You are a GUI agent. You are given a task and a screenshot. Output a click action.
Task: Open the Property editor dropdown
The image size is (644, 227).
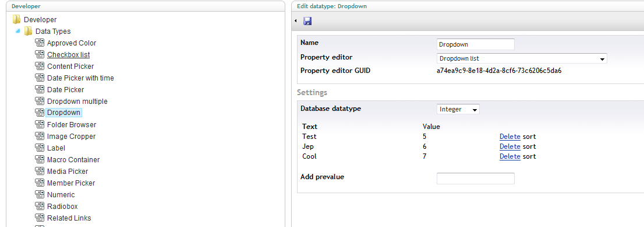[x=522, y=58]
